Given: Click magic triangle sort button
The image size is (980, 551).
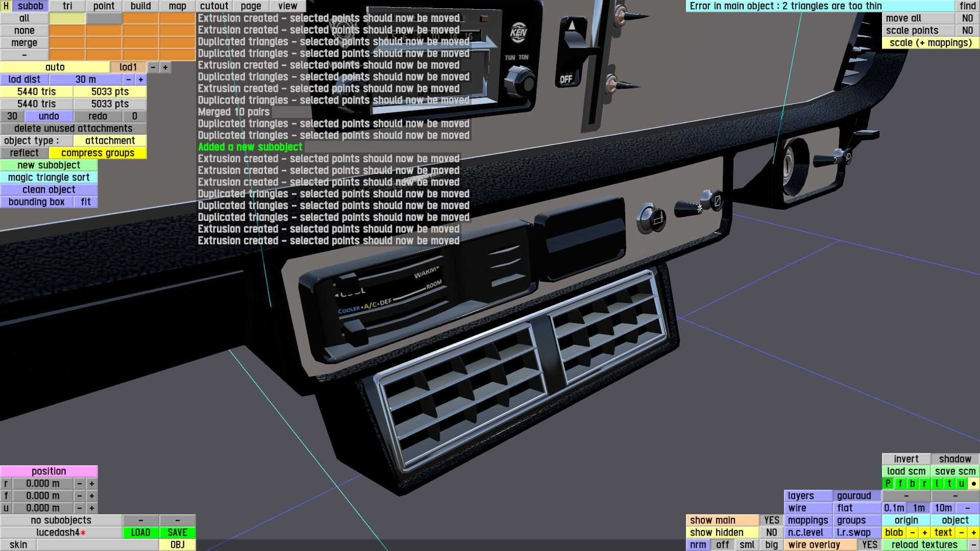Looking at the screenshot, I should coord(48,178).
